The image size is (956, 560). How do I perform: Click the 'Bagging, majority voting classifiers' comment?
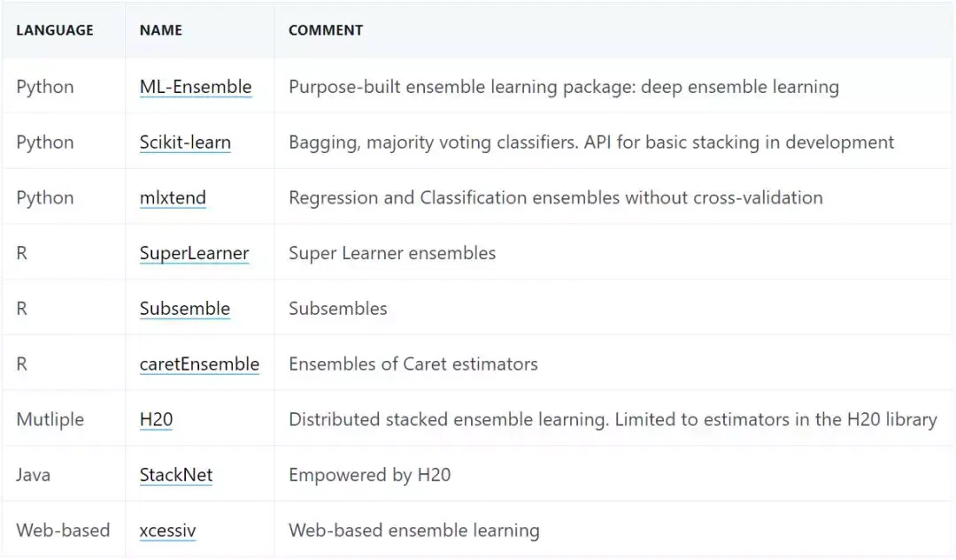click(x=591, y=142)
